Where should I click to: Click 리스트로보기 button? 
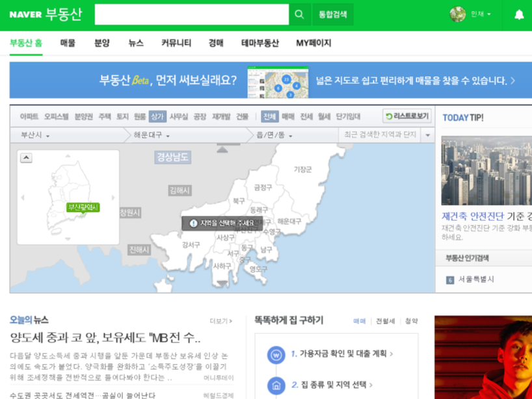[407, 116]
